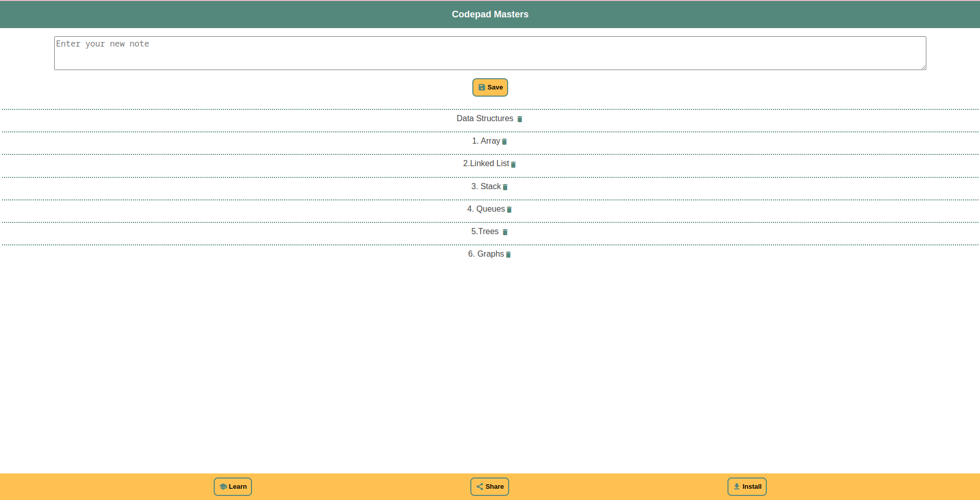Delete the 4. Queues note using trash icon
This screenshot has height=500, width=980.
[509, 210]
